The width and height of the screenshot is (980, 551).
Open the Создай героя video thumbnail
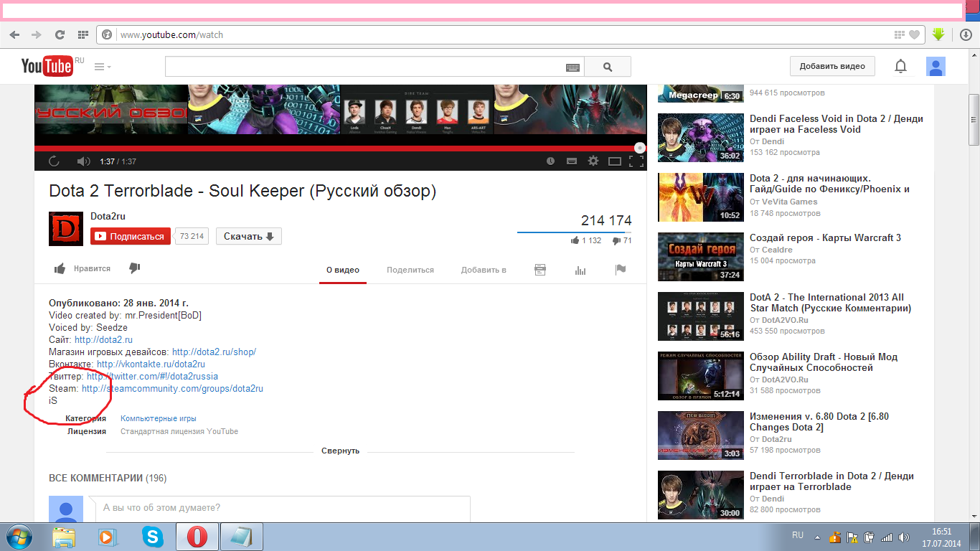point(701,256)
